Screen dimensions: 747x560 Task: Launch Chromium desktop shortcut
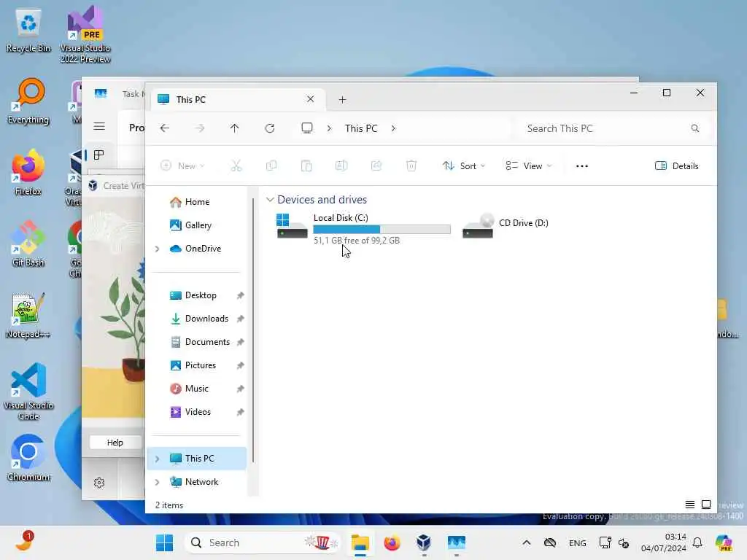28,458
